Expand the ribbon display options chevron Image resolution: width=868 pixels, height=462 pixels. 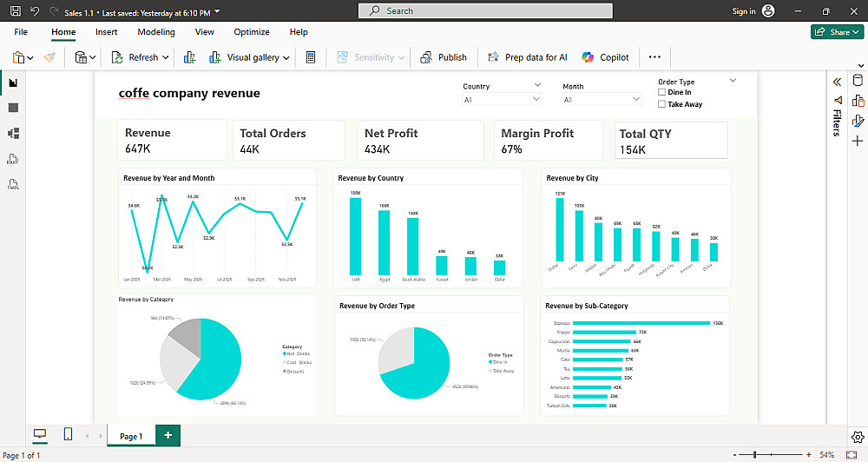tap(861, 66)
